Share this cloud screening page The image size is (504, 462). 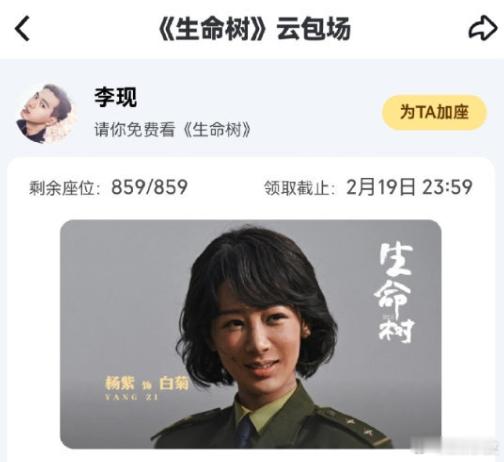(483, 28)
